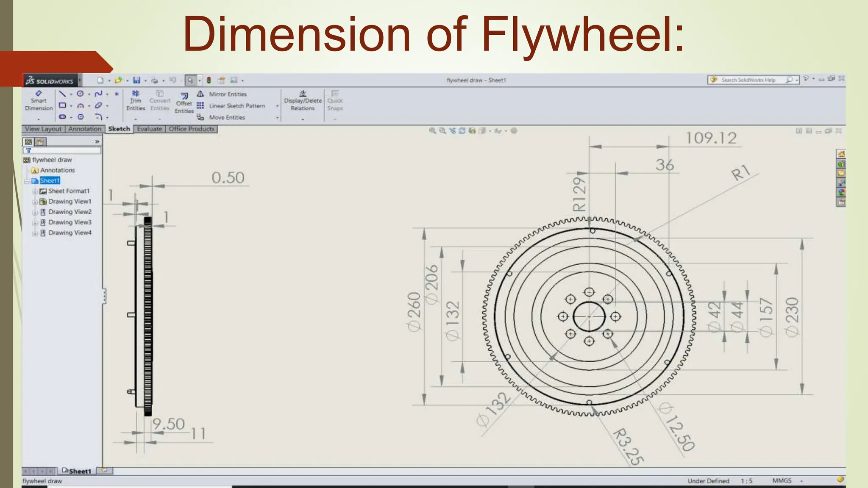Select the Sketch Fillet tool
The image size is (868, 488).
coord(98,116)
